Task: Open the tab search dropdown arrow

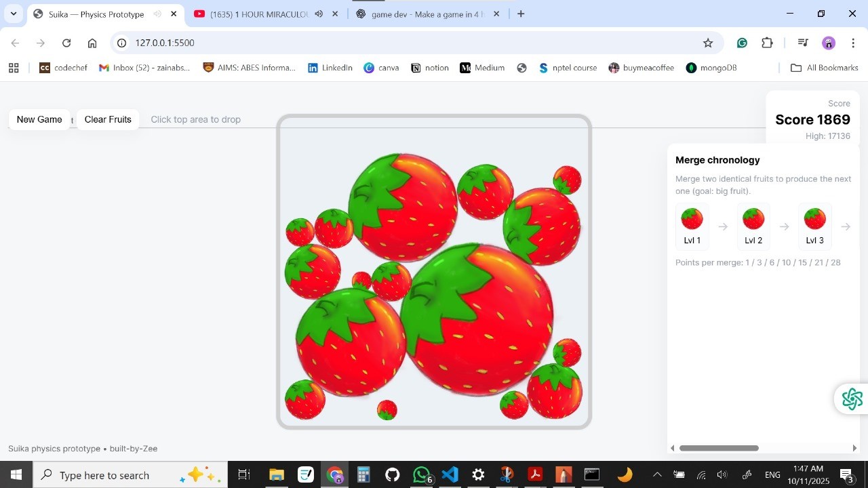Action: pyautogui.click(x=14, y=14)
